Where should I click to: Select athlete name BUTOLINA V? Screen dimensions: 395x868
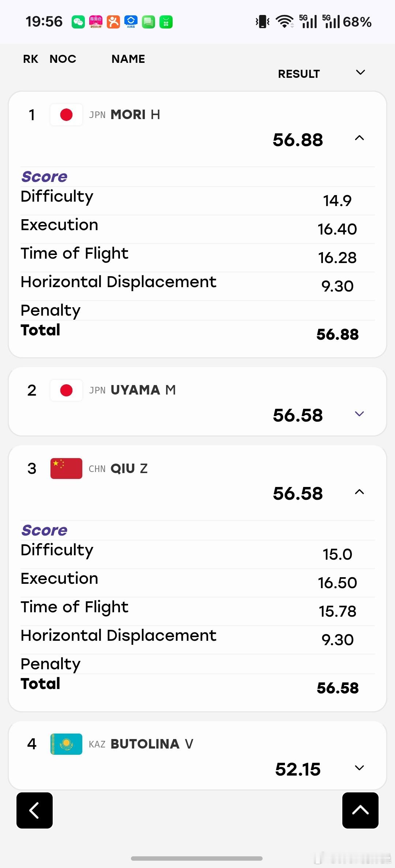pyautogui.click(x=152, y=744)
